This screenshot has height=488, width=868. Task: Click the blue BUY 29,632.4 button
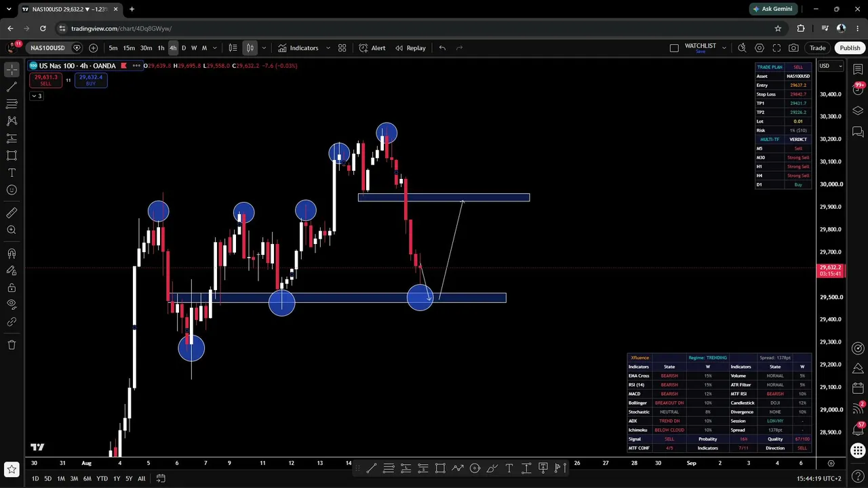point(91,80)
